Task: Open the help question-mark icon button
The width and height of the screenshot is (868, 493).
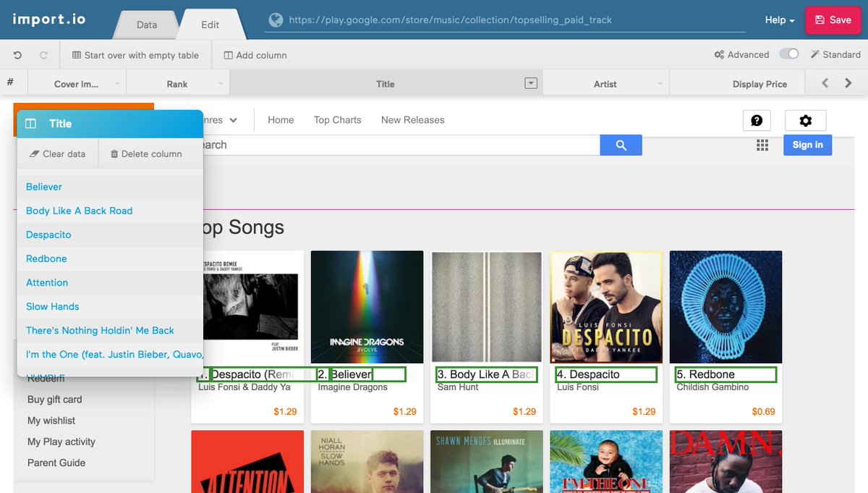Action: click(x=757, y=121)
